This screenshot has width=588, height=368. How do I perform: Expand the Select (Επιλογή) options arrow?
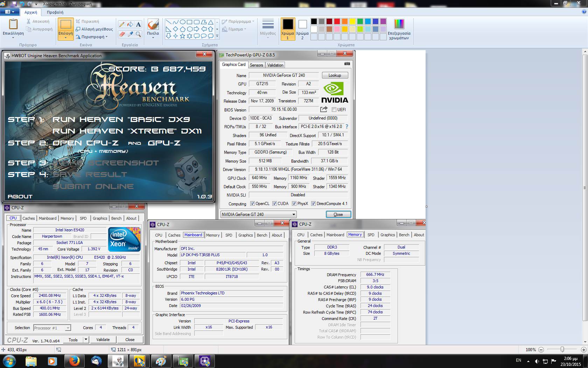click(65, 38)
